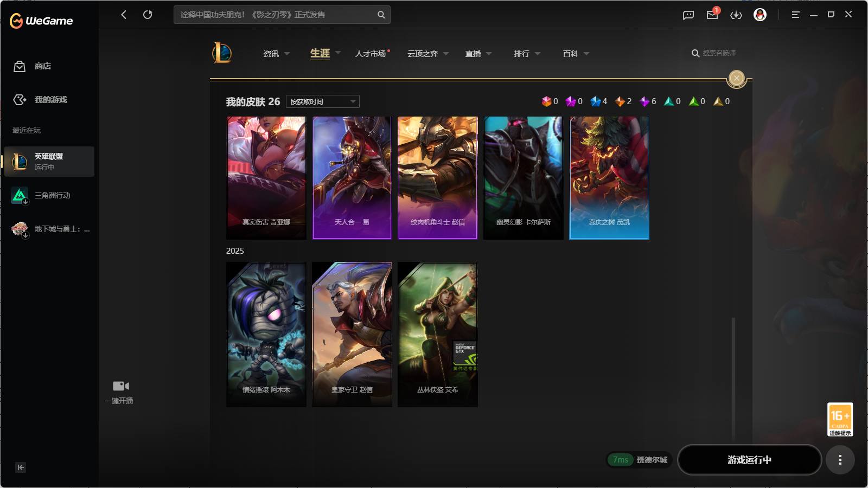Viewport: 868px width, 488px height.
Task: Click the 搜索召唤师 summoner search field
Action: tap(719, 53)
